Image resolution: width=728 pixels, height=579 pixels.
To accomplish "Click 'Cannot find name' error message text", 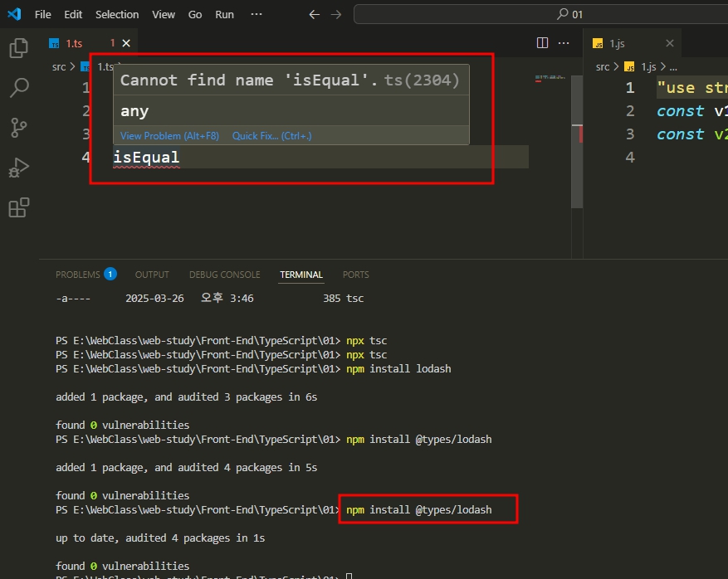I will [x=249, y=80].
